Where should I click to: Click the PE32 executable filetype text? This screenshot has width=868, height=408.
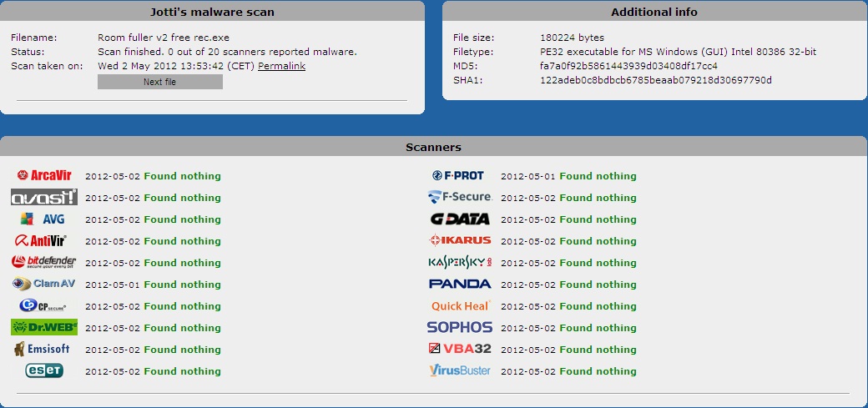point(678,52)
